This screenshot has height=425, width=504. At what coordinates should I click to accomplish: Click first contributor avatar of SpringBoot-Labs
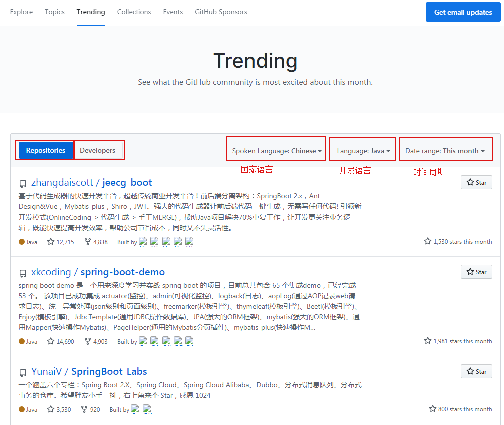click(135, 409)
